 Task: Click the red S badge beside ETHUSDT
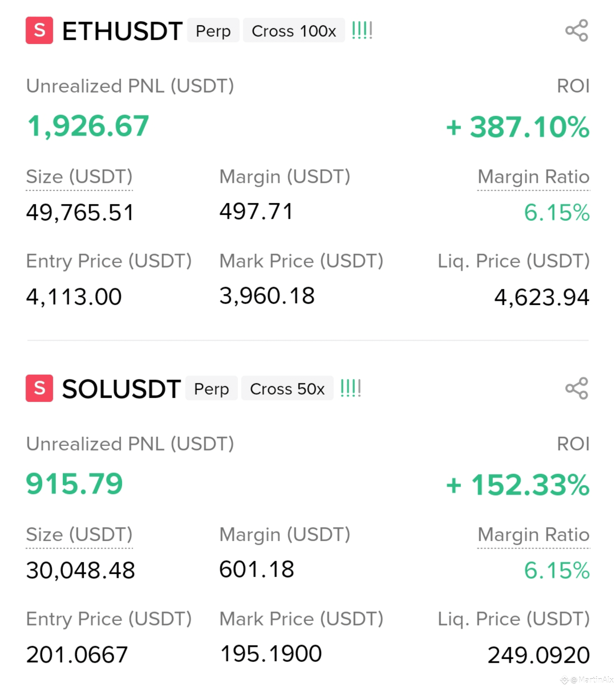pyautogui.click(x=39, y=30)
